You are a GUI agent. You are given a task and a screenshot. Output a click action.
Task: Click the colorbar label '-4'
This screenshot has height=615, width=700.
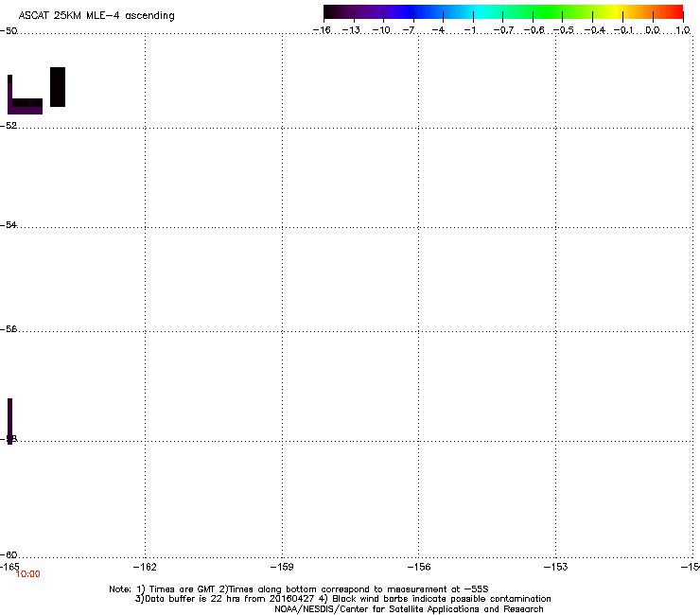pos(438,30)
